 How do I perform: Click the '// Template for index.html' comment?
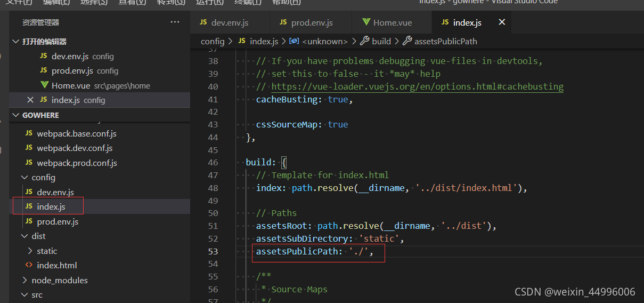click(x=323, y=175)
